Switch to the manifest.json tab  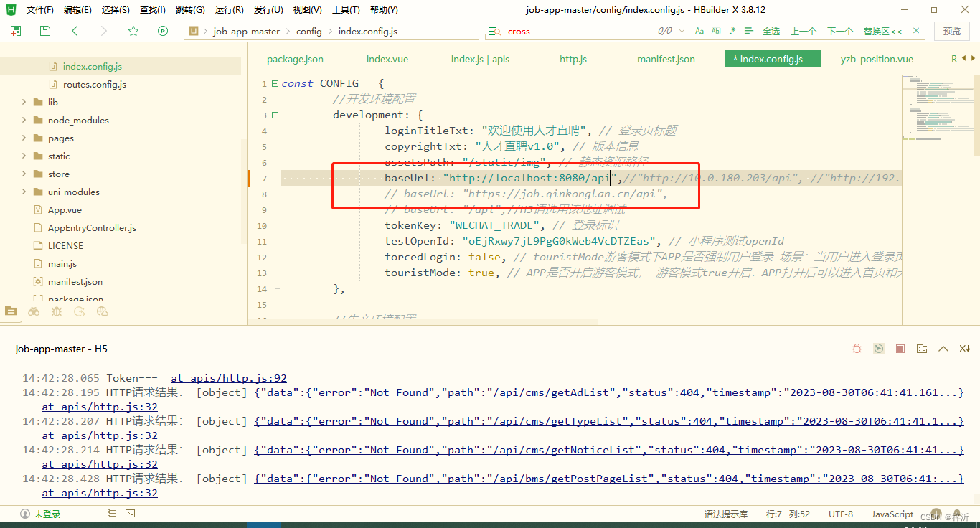coord(666,59)
